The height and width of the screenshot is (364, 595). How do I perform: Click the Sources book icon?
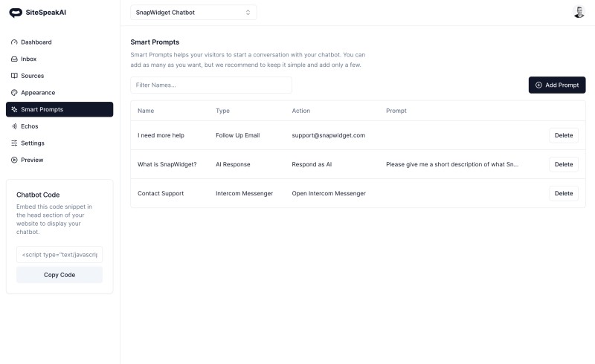point(14,76)
